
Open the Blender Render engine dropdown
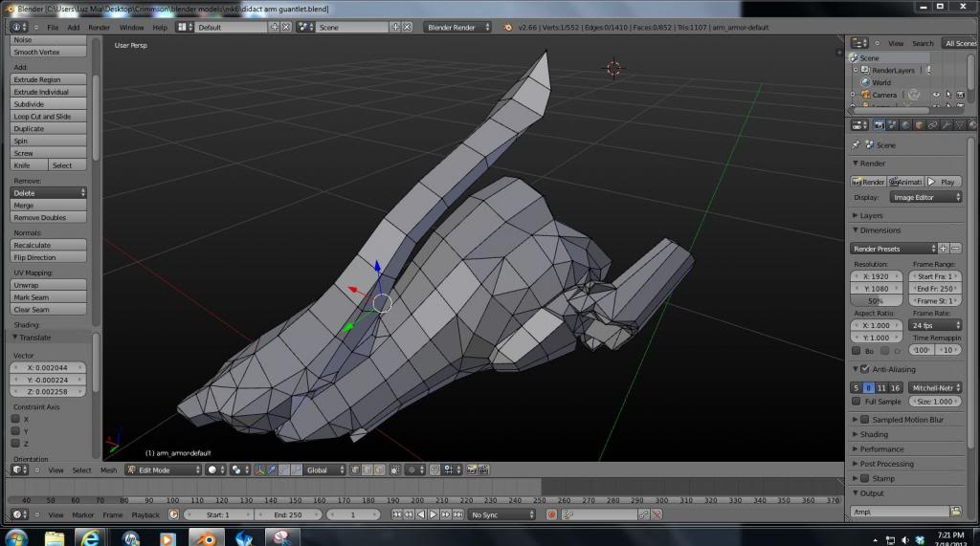coord(457,27)
